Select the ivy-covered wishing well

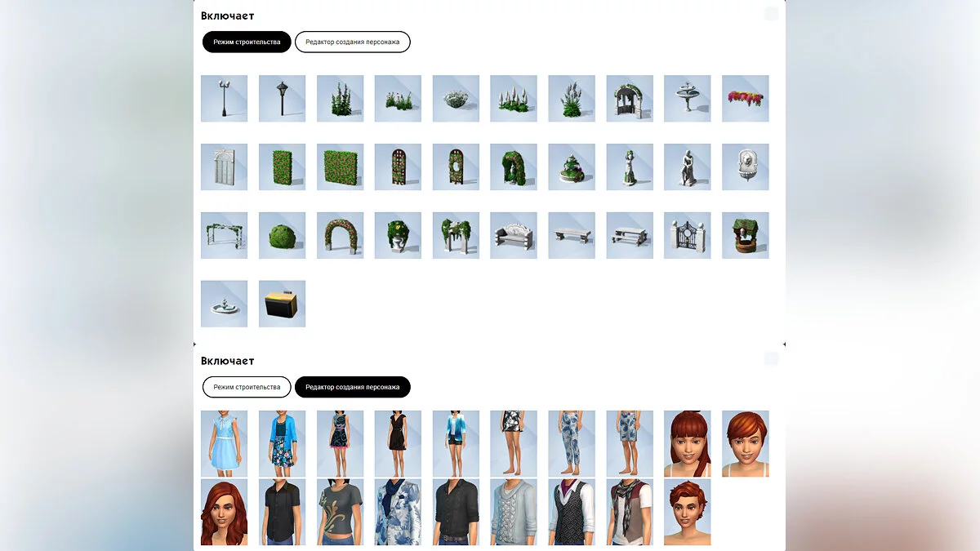(745, 236)
